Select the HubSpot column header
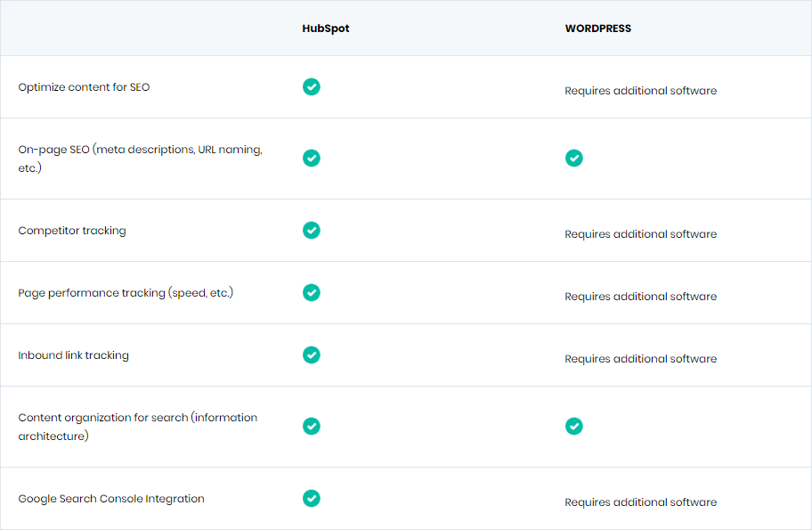 [x=326, y=29]
